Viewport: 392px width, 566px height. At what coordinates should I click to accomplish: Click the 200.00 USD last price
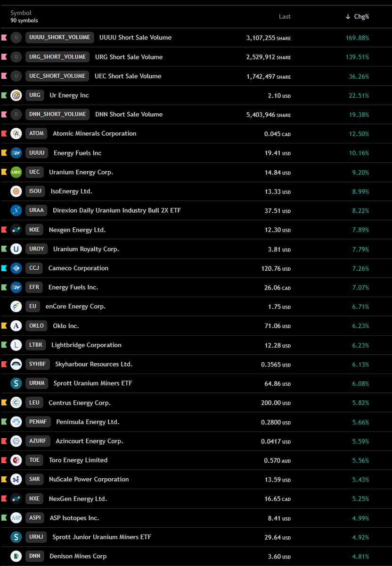click(x=276, y=403)
